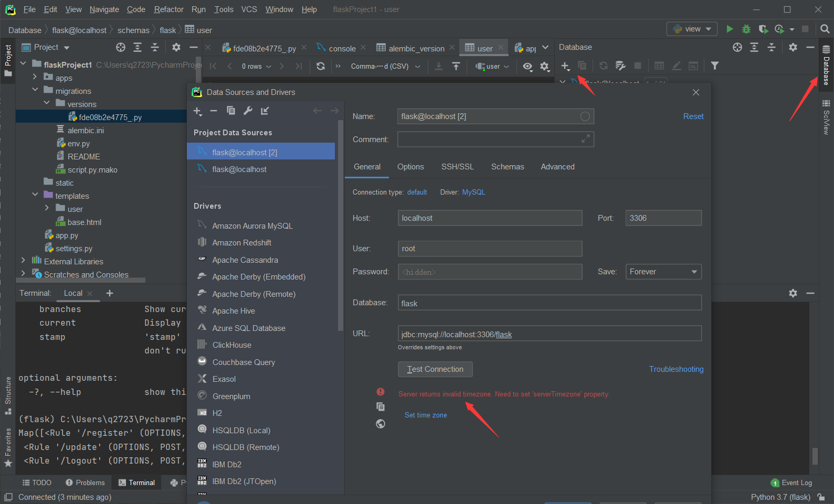The height and width of the screenshot is (504, 834).
Task: Collapse the migrations folder
Action: [35, 91]
